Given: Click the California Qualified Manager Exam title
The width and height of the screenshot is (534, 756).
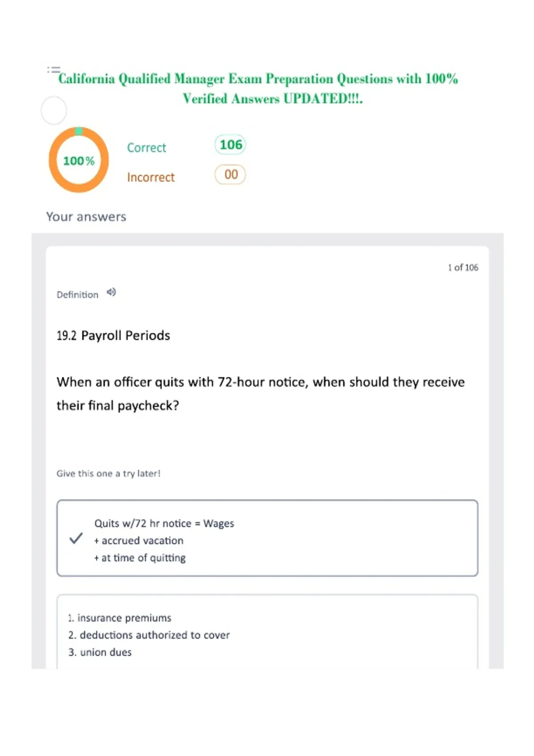Looking at the screenshot, I should click(x=258, y=88).
